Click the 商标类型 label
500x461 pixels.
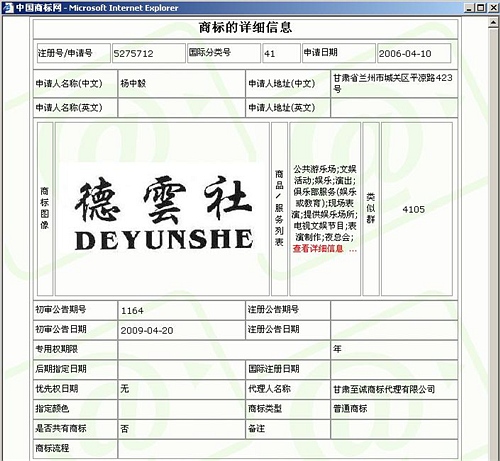[x=265, y=408]
